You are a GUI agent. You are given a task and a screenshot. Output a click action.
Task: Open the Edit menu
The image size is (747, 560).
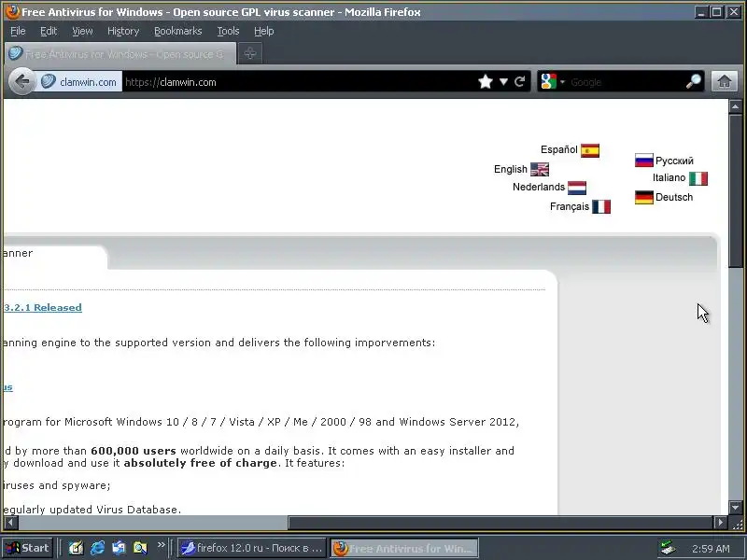(x=49, y=31)
